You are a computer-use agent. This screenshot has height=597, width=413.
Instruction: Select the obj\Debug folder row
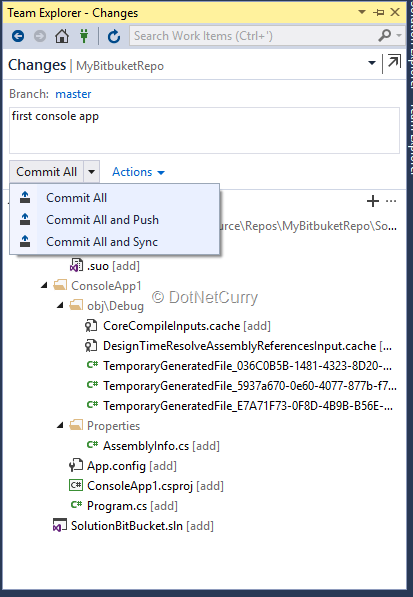pos(115,306)
